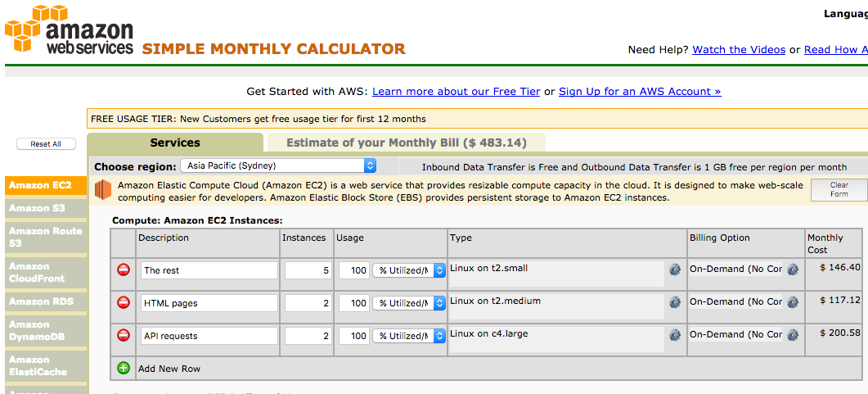Open type settings gear for t2.medium row
The image size is (868, 394).
(x=674, y=302)
